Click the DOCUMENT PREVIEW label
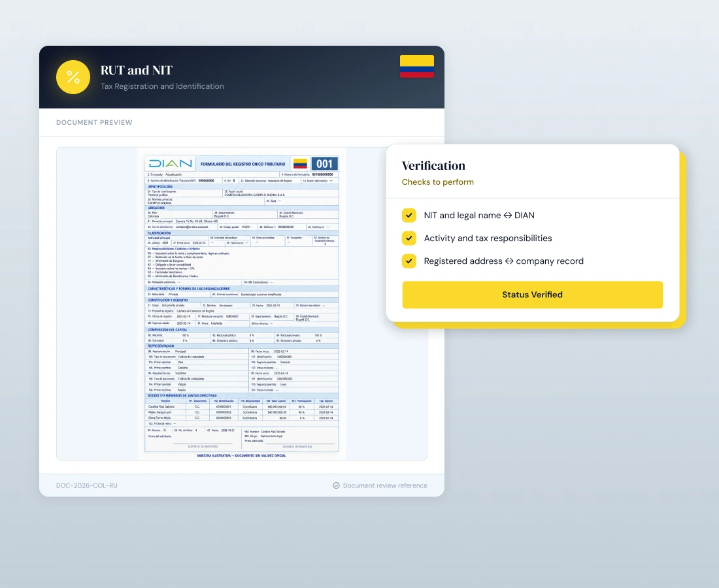The height and width of the screenshot is (588, 719). pos(94,122)
